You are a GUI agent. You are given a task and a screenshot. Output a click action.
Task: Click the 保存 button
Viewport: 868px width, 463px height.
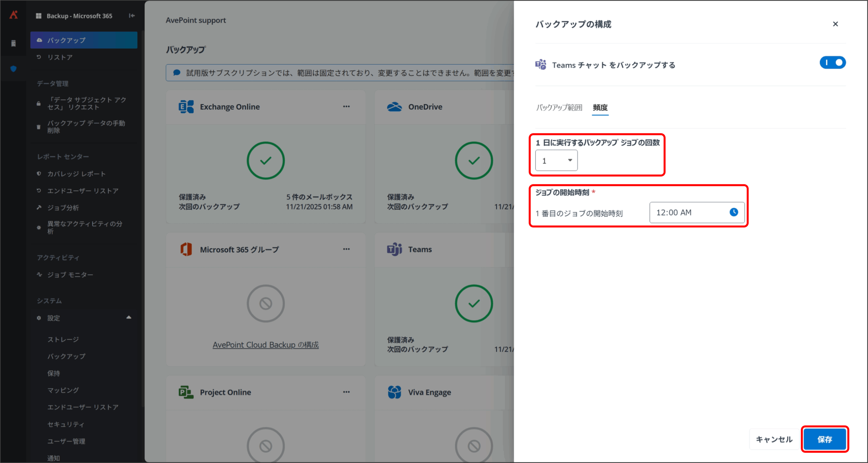824,439
